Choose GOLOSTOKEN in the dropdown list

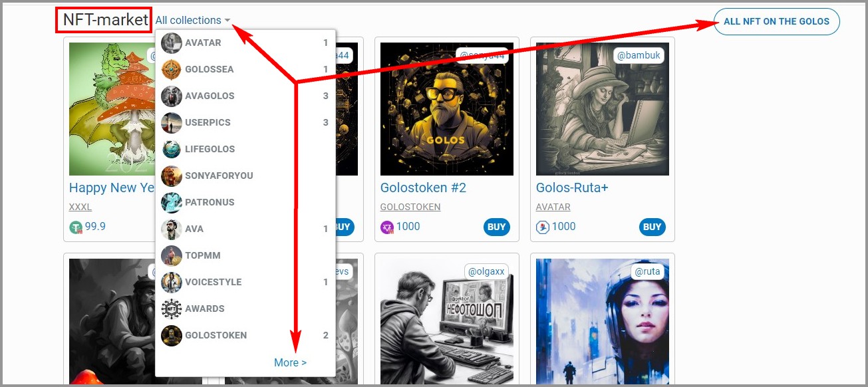coord(245,335)
